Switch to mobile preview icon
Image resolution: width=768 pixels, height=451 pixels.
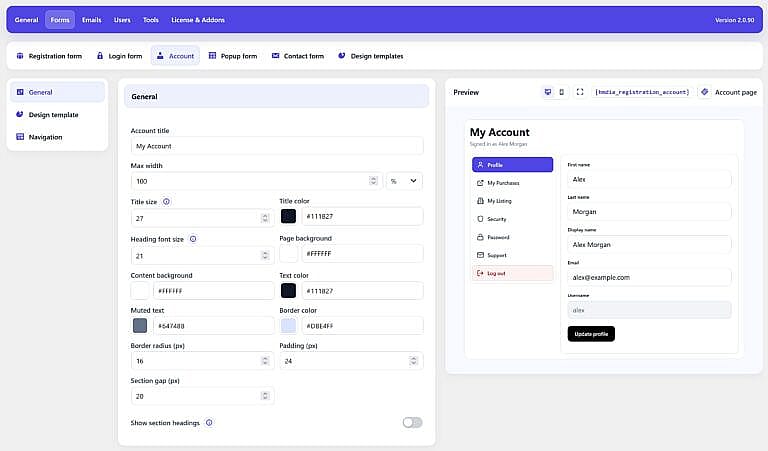point(562,92)
